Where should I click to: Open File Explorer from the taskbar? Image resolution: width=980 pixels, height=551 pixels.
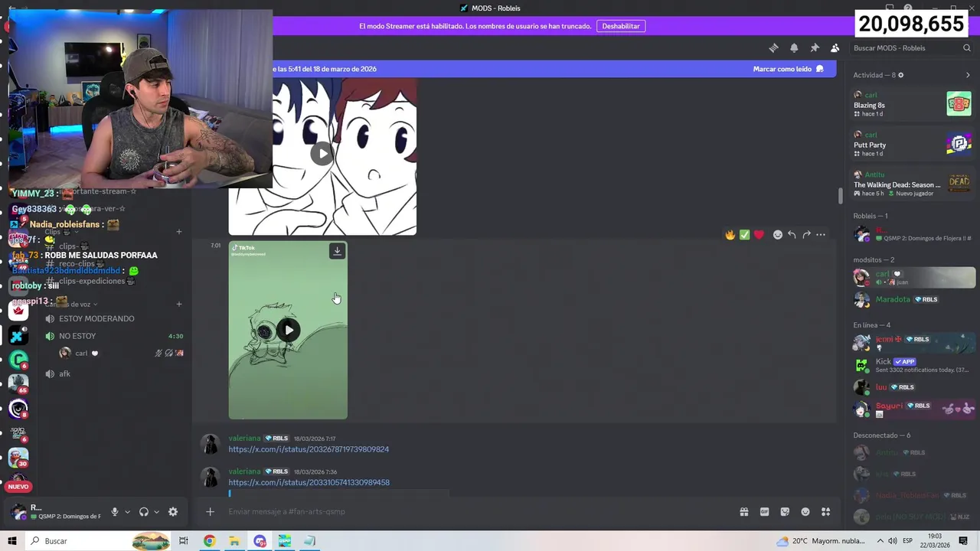(234, 541)
